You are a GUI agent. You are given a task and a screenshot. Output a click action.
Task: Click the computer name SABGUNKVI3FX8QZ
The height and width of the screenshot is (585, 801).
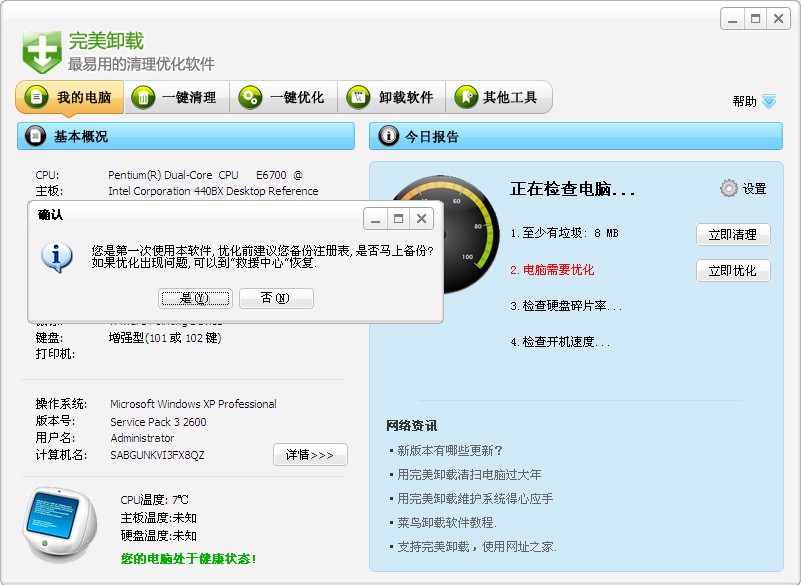click(157, 455)
